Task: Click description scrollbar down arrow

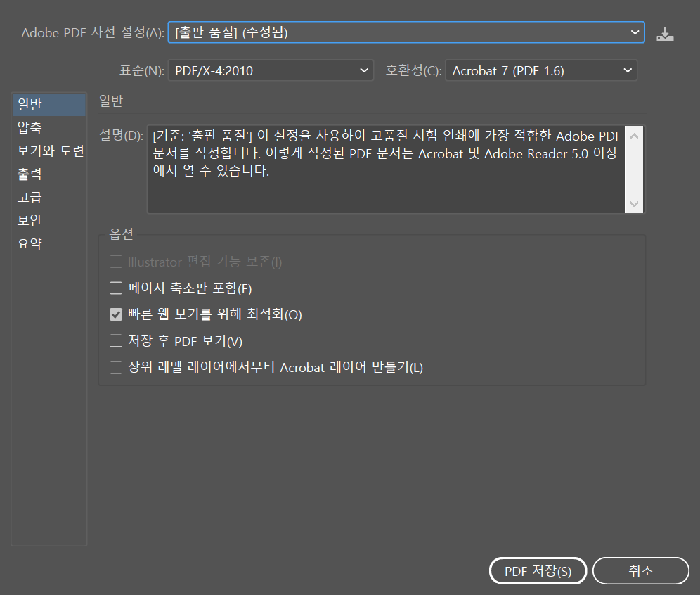Action: pos(634,204)
